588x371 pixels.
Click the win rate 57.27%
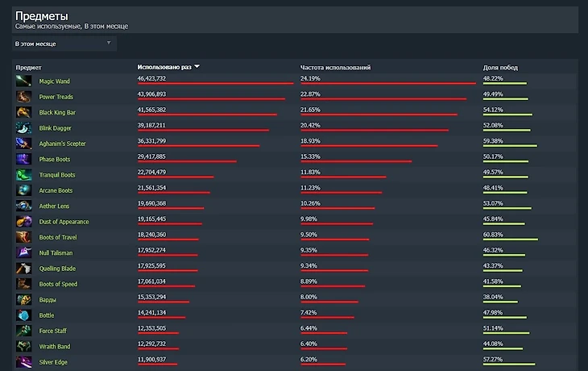493,359
